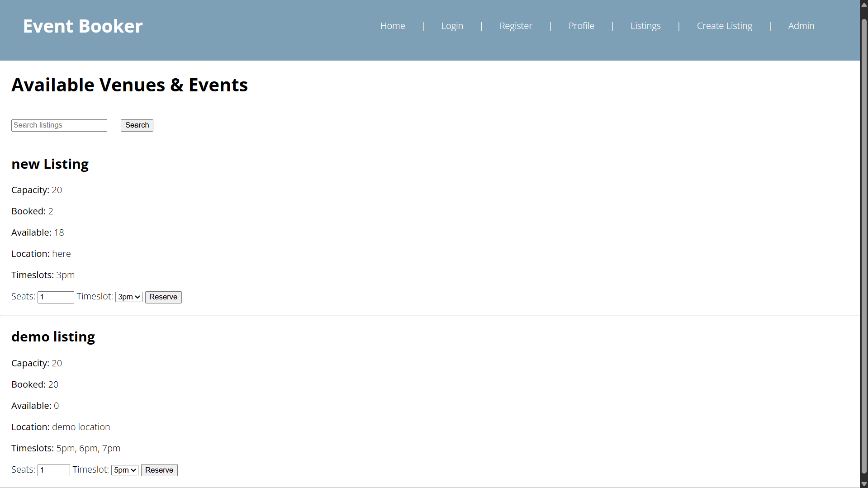868x488 pixels.
Task: Open the Admin section
Action: 801,26
